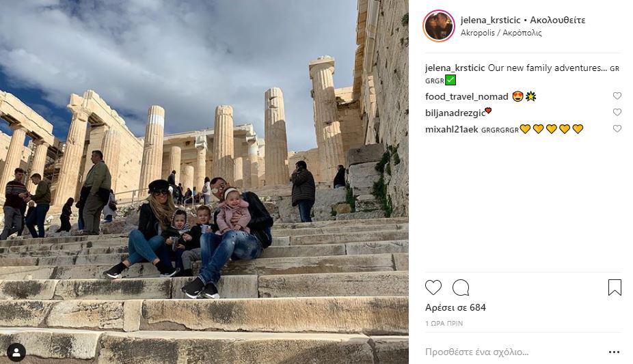Like mixahl21aek's comment
This screenshot has height=364, width=633.
[617, 128]
